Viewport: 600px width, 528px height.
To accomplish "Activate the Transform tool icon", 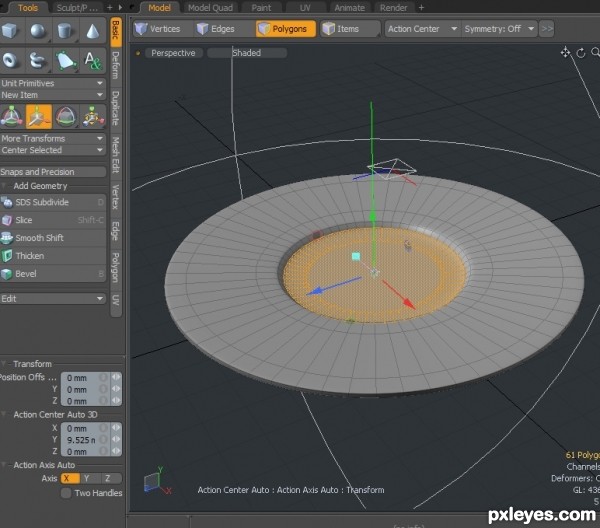I will pyautogui.click(x=11, y=117).
